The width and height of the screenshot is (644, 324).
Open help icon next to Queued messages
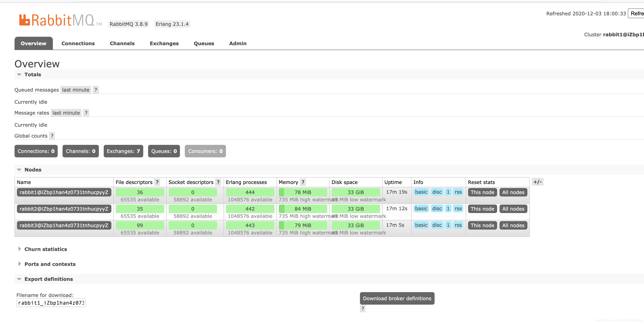[96, 90]
